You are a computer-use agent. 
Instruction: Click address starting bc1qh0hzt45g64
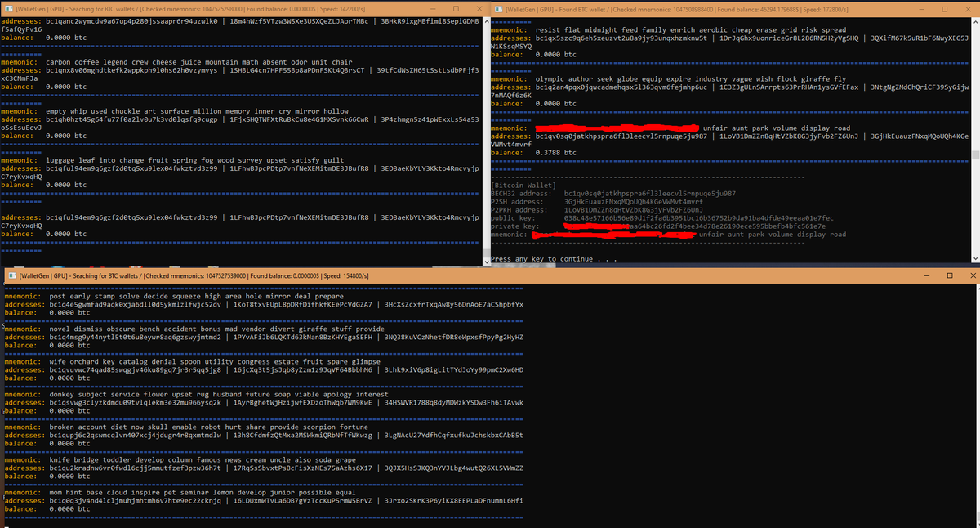pyautogui.click(x=132, y=119)
